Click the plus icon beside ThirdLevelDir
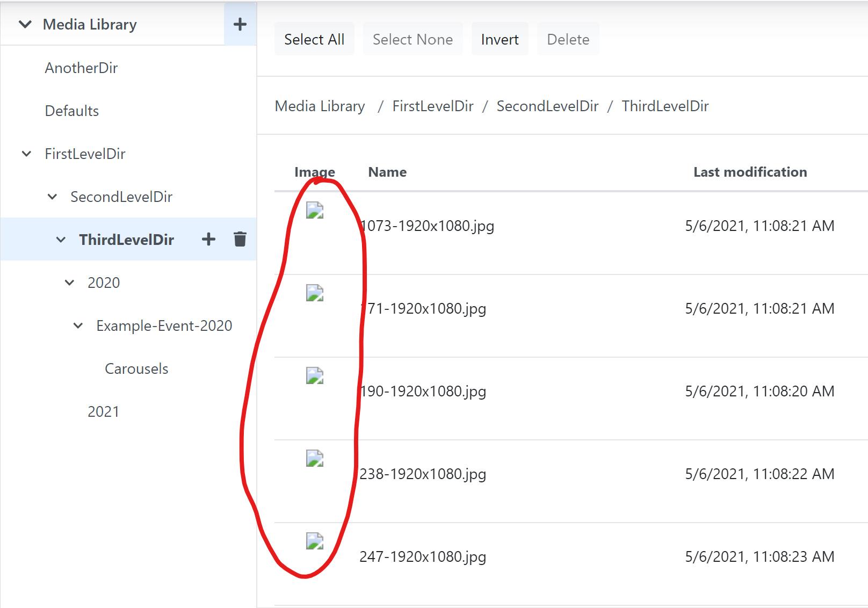The height and width of the screenshot is (608, 868). pos(208,239)
